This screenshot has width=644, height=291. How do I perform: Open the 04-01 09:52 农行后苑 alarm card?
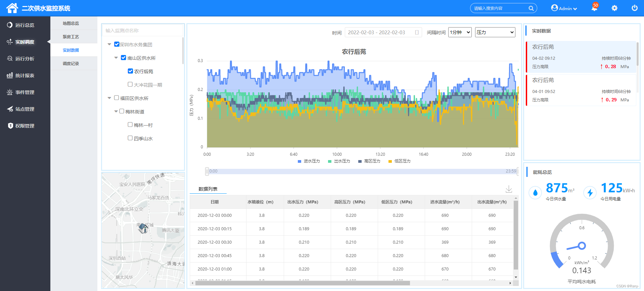tap(581, 90)
